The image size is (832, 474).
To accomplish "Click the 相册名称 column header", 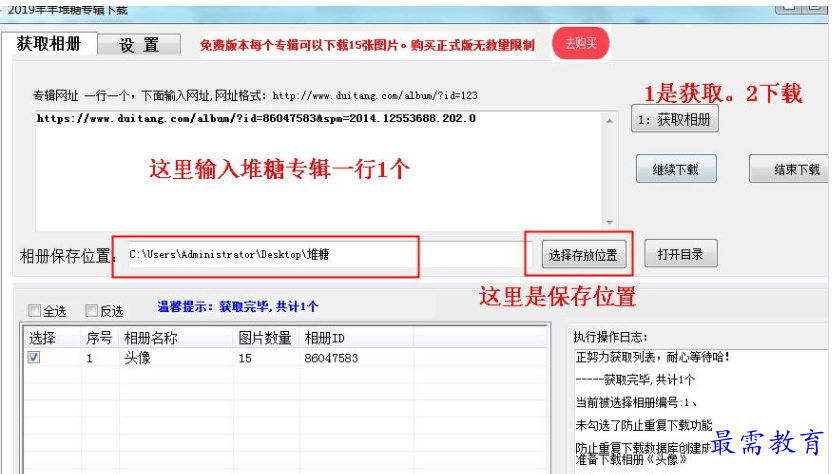I will 176,338.
